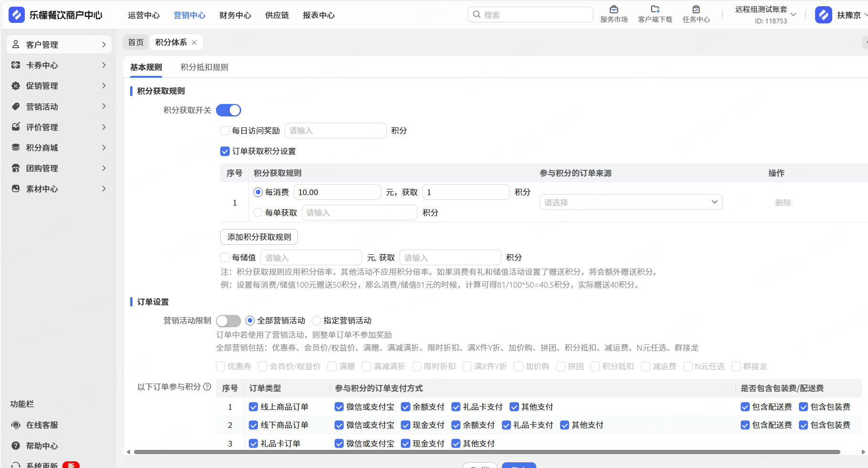Turn off the 积分获取开关 switch
Viewport: 868px width, 468px height.
click(229, 110)
